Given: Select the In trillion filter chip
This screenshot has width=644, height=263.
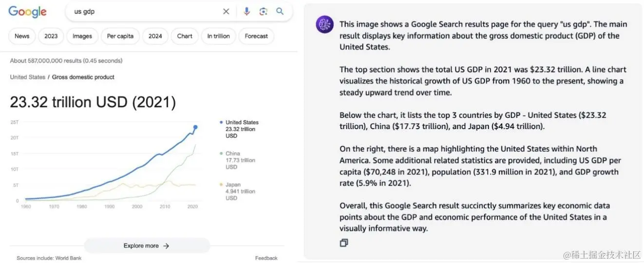Looking at the screenshot, I should coord(219,36).
